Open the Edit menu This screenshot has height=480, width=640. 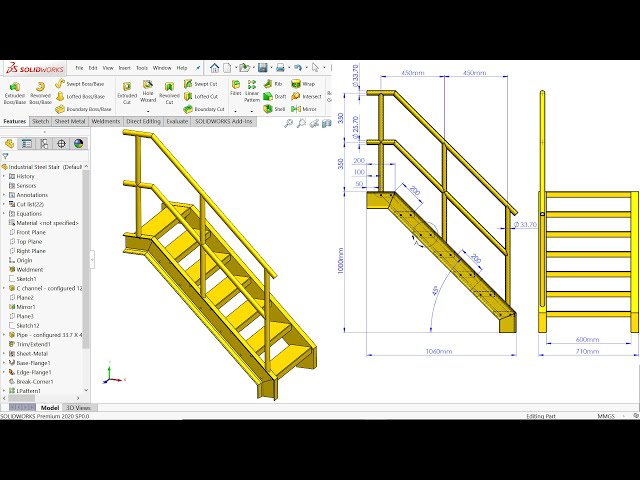pos(93,68)
